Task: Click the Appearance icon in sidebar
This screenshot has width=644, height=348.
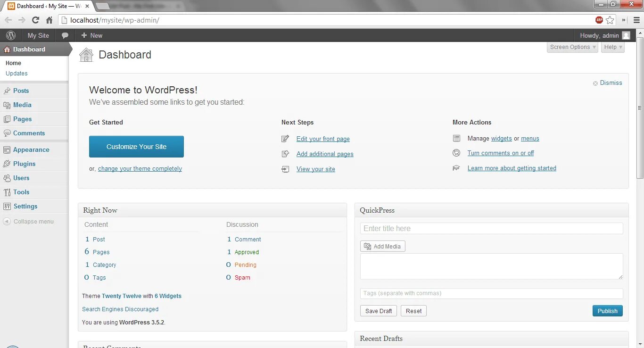Action: click(x=7, y=149)
